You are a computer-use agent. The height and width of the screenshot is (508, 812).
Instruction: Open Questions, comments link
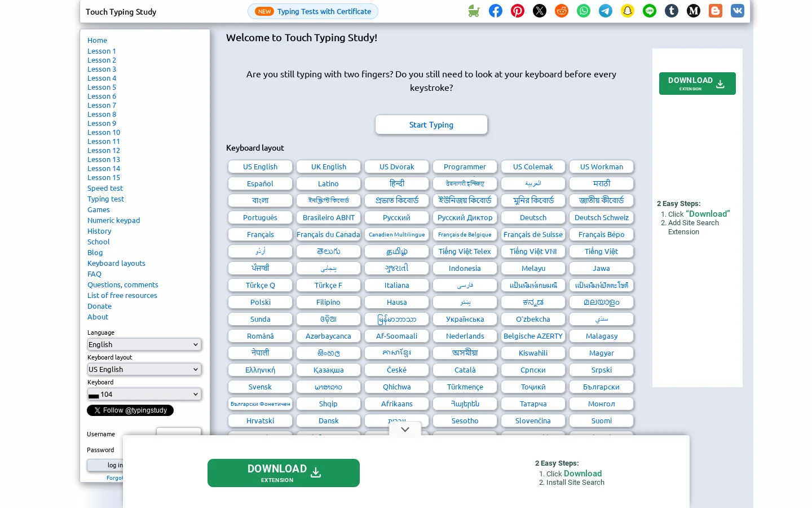point(122,284)
